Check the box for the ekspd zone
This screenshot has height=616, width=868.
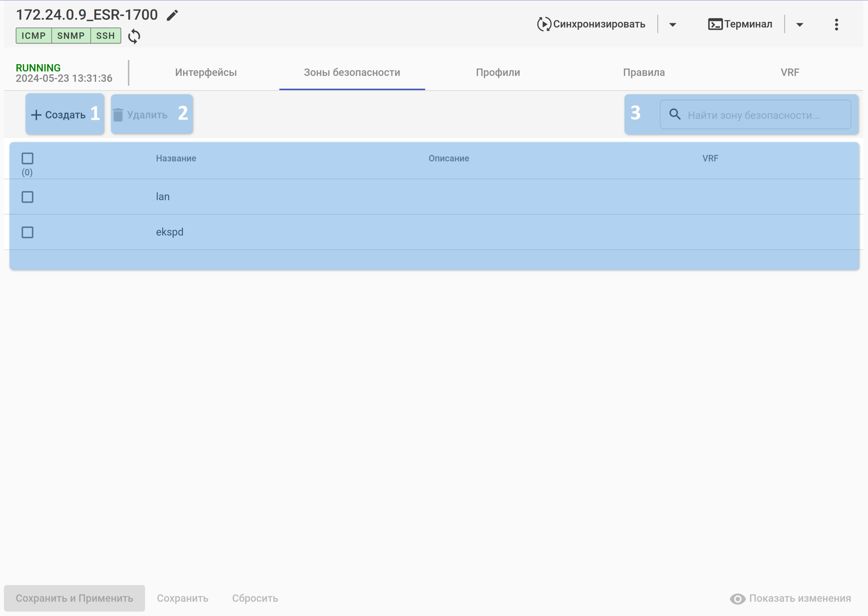tap(27, 232)
